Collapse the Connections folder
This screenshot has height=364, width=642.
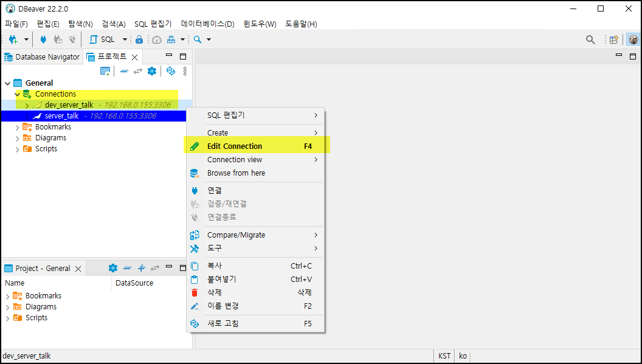pos(17,94)
